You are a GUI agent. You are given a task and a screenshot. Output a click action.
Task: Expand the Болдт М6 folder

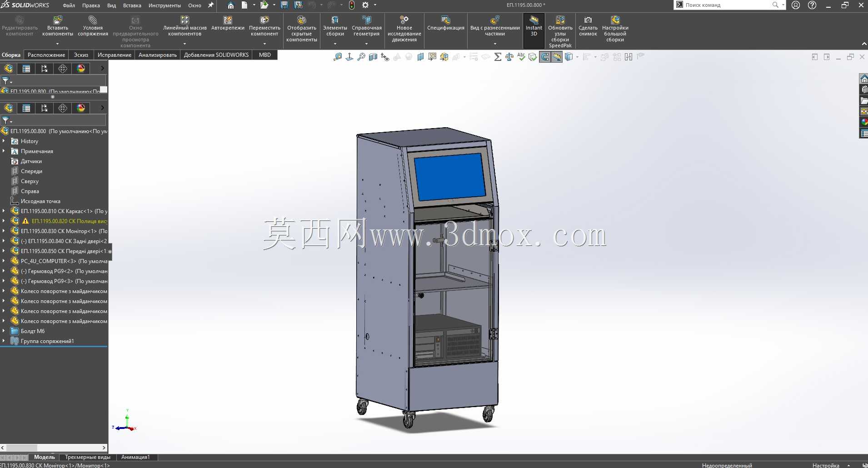(4, 331)
